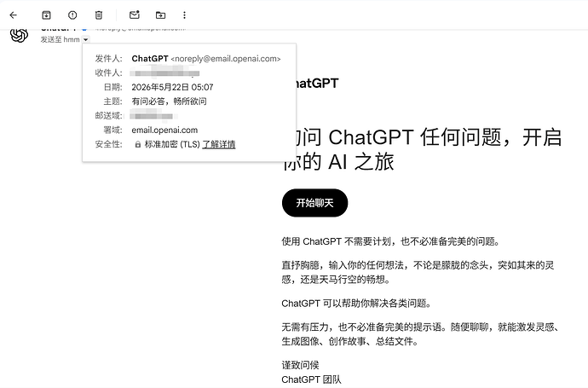588x388 pixels.
Task: Click the 发件人 label in details popup
Action: click(109, 59)
